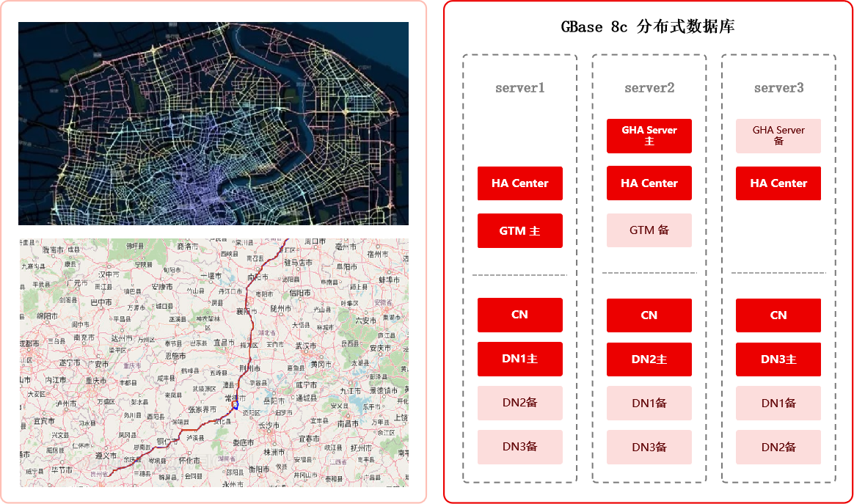This screenshot has height=504, width=854.
Task: Click 九江市 label on the route map
Action: (351, 391)
